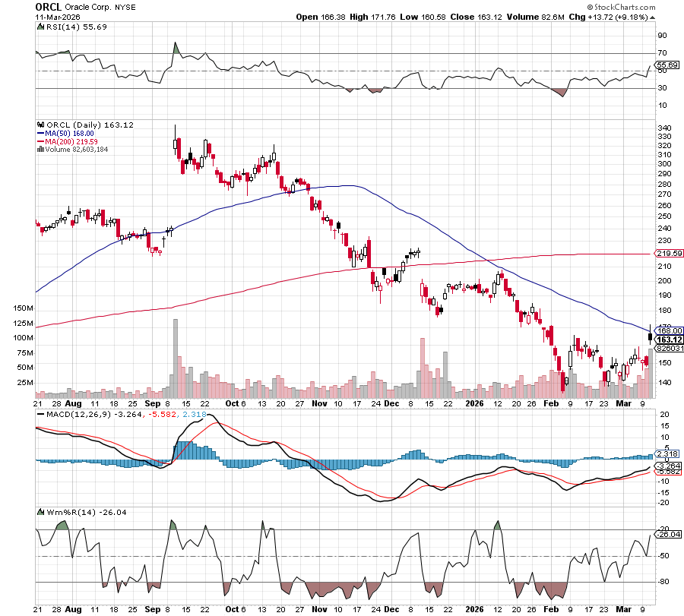Click the 2.318 MACD histogram value tag
This screenshot has width=684, height=616.
click(663, 453)
